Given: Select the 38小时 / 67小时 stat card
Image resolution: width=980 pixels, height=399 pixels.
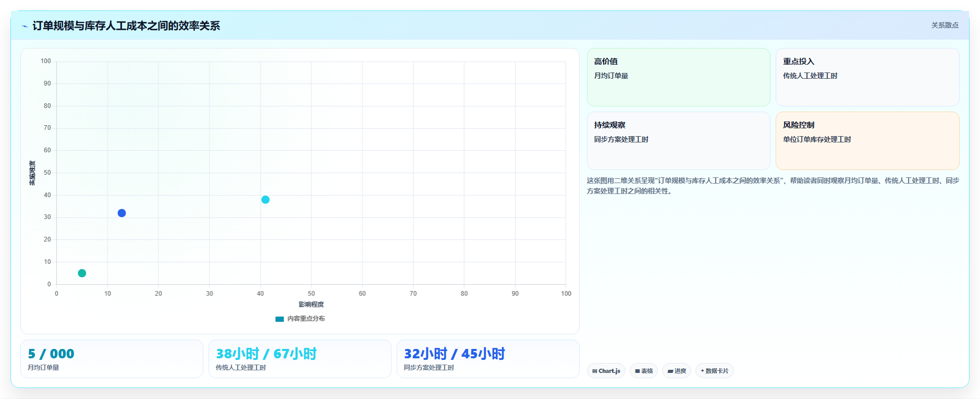Looking at the screenshot, I should [300, 359].
